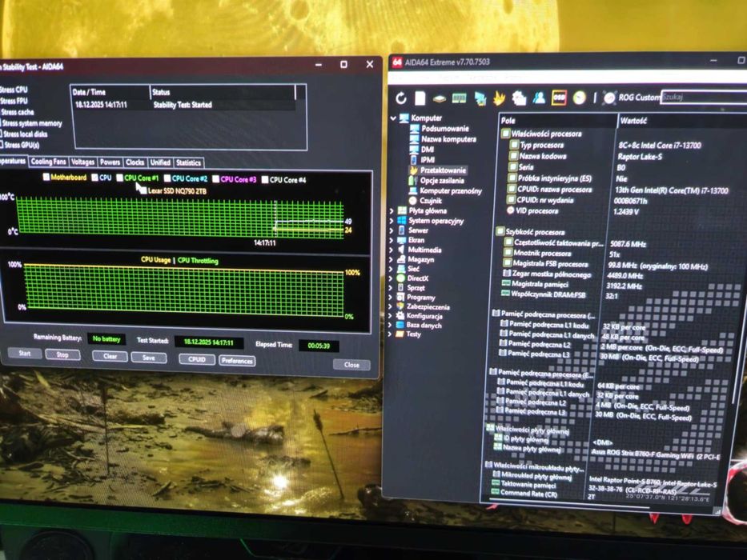Click the Clear button

[x=110, y=356]
